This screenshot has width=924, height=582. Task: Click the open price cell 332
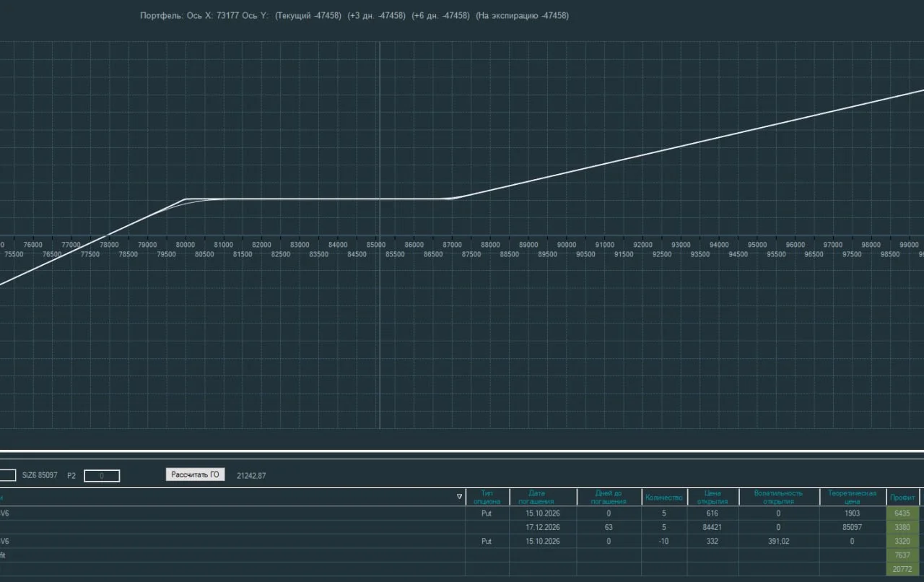click(x=712, y=541)
